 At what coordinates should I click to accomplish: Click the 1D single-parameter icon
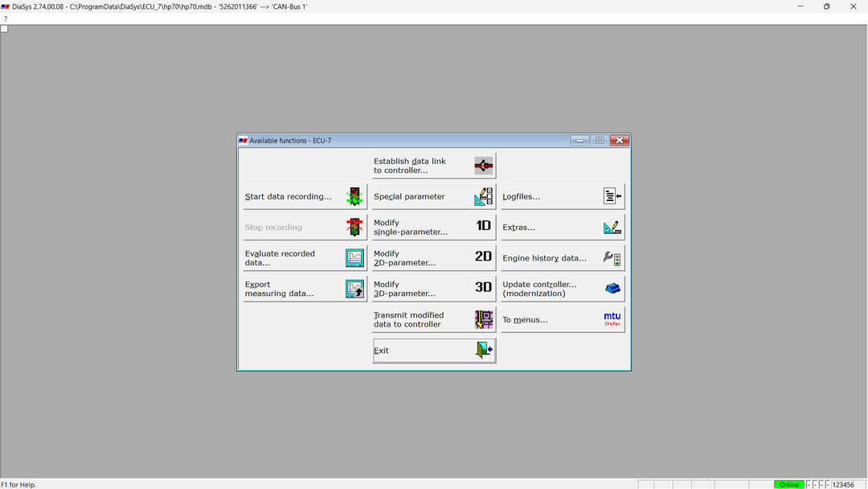coord(483,225)
